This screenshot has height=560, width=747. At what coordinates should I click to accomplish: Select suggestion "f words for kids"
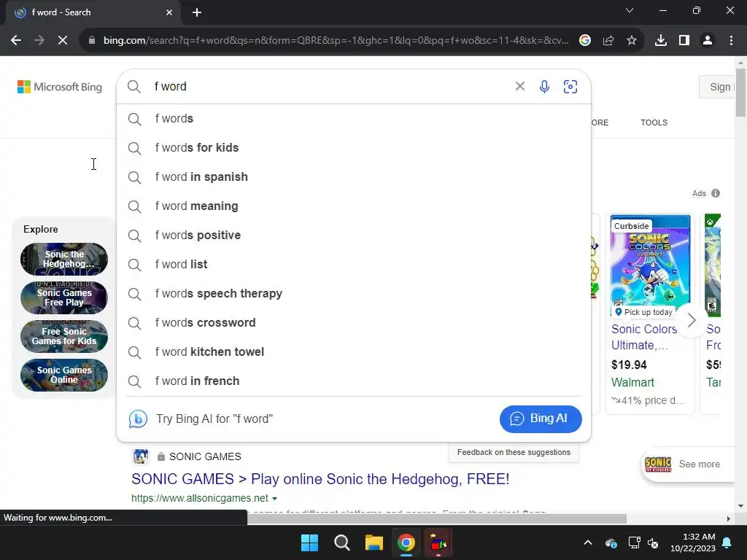pyautogui.click(x=354, y=147)
